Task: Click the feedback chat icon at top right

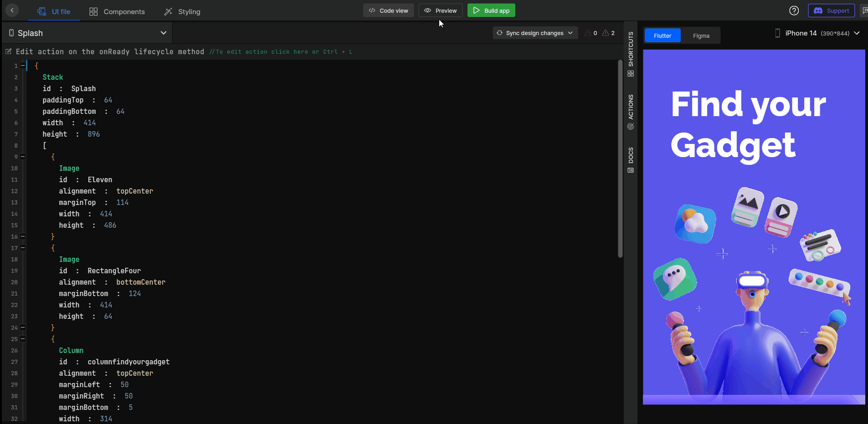Action: (864, 10)
